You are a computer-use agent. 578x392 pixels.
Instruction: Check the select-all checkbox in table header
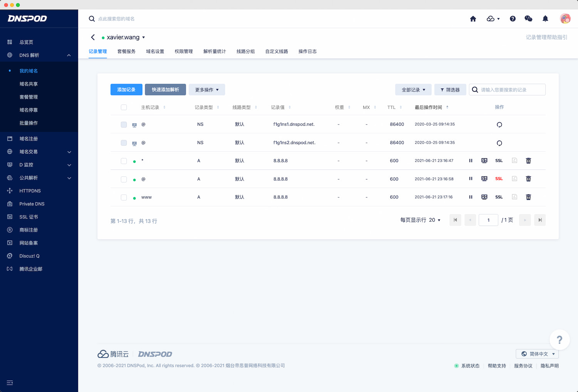(124, 107)
